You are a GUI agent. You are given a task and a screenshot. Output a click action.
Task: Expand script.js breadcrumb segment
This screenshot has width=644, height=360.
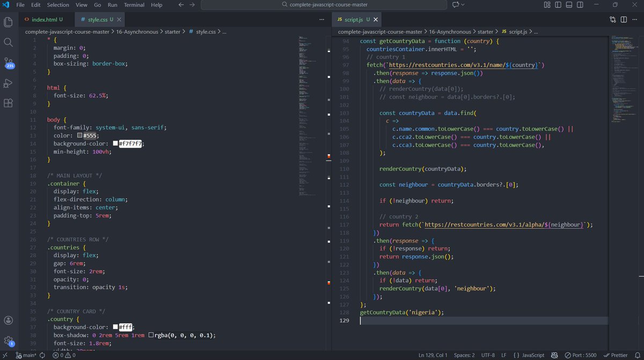click(x=518, y=32)
